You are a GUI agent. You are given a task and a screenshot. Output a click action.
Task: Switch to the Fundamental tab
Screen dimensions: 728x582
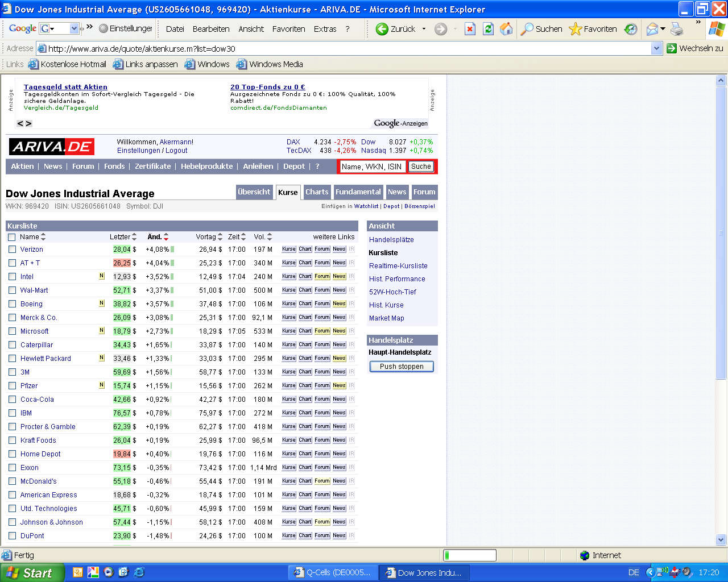coord(358,192)
